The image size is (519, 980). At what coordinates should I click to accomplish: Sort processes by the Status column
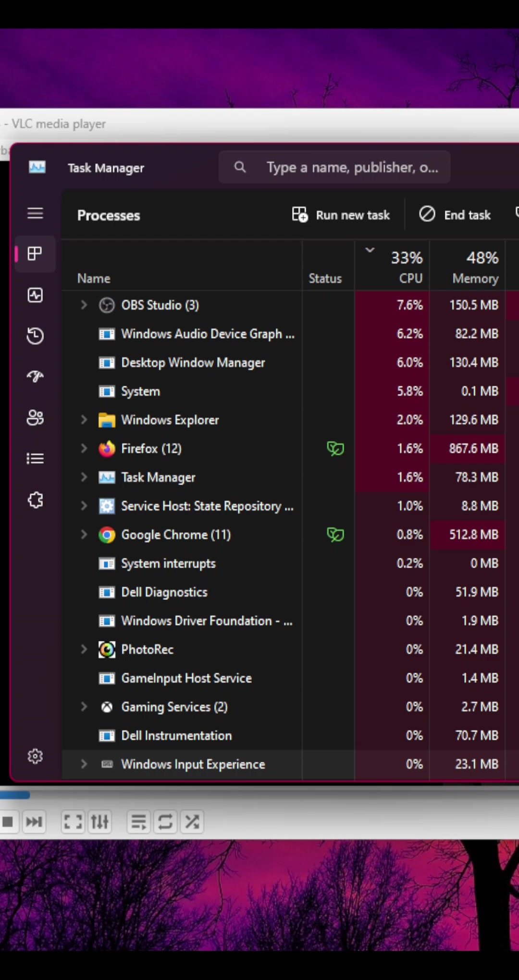point(328,266)
